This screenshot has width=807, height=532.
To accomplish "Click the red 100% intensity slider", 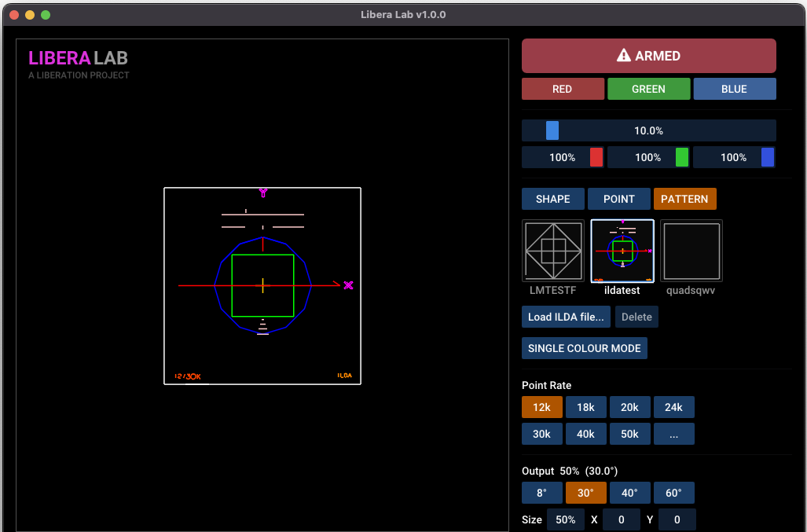I will [563, 157].
